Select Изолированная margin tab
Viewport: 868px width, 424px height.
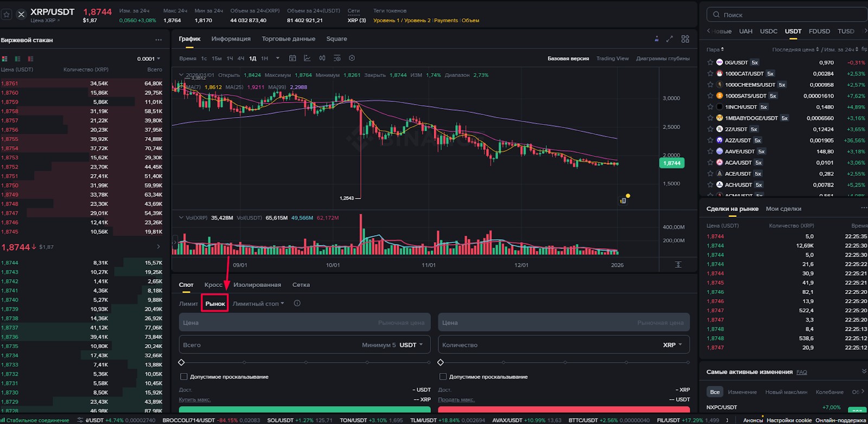point(257,285)
